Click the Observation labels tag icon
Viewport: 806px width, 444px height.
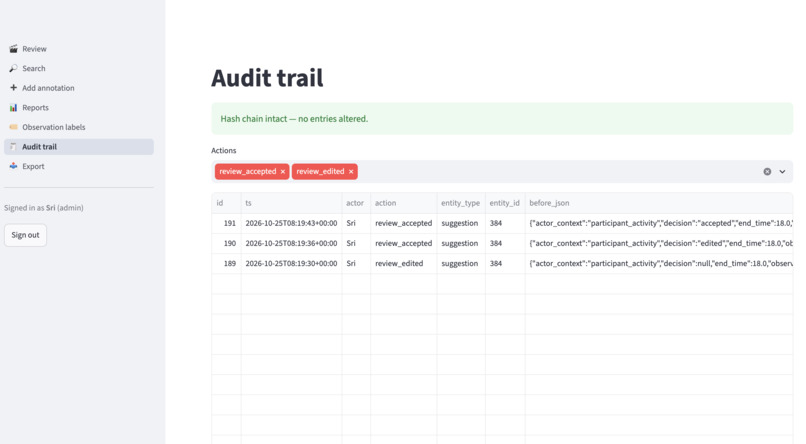[x=13, y=127]
